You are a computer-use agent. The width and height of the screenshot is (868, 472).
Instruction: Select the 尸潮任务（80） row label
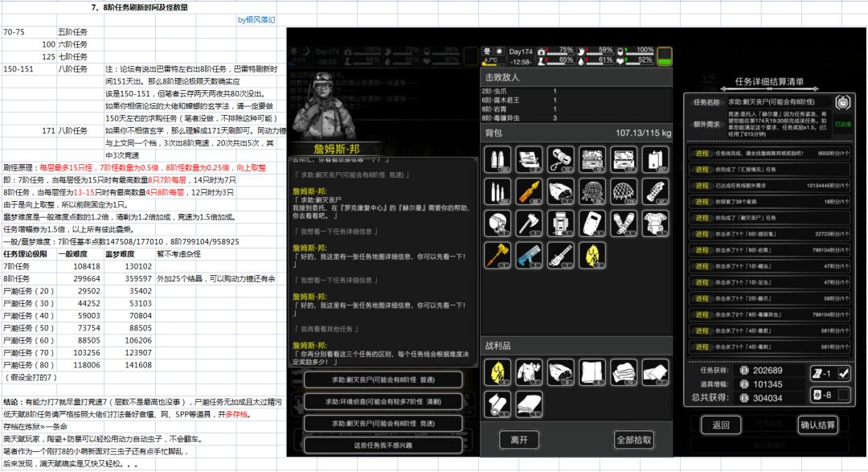pyautogui.click(x=29, y=365)
